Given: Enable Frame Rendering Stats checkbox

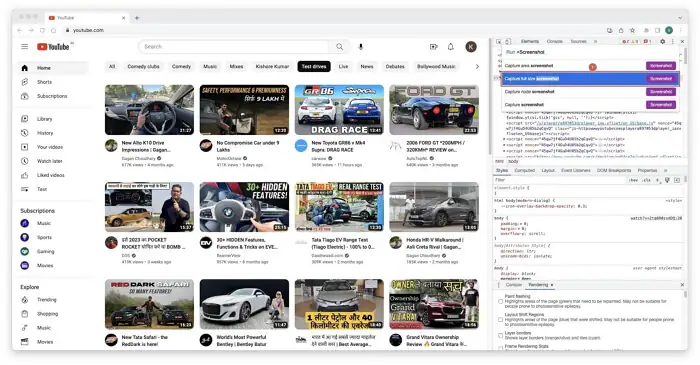Looking at the screenshot, I should pos(500,348).
